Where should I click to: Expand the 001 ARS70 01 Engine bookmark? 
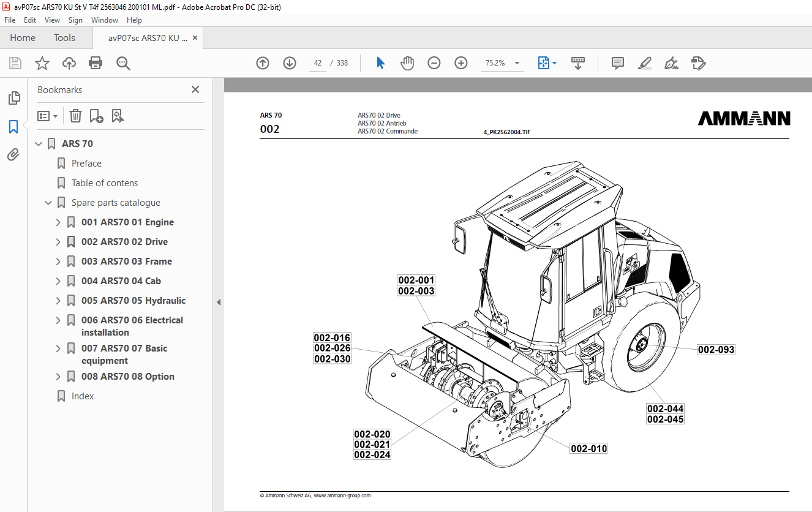tap(58, 222)
